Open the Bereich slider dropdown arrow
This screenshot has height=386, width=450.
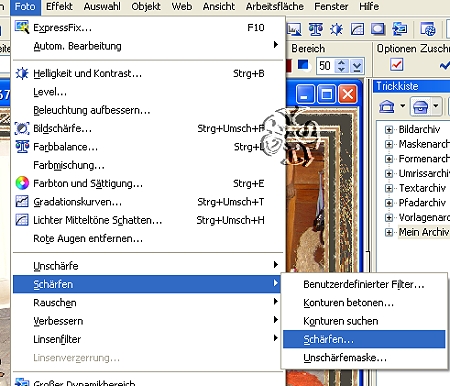click(357, 66)
